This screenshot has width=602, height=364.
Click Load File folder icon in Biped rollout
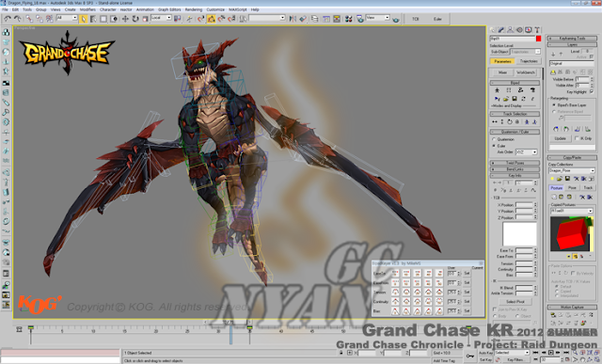[x=506, y=99]
